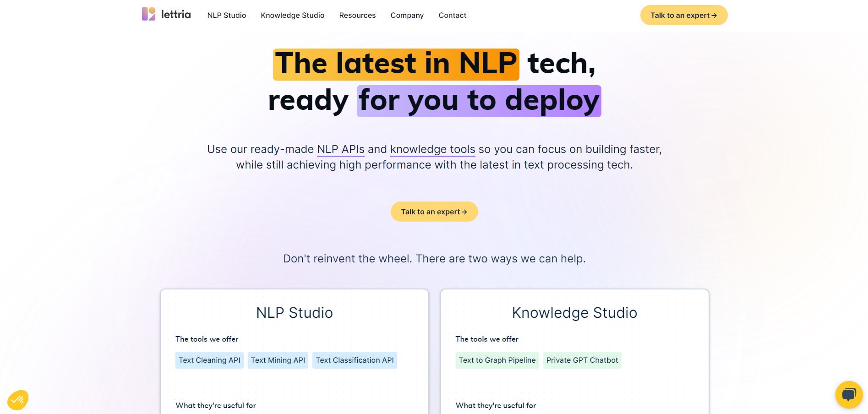Click 'What they're useful for' in Knowledge Studio card
The height and width of the screenshot is (414, 868).
pos(496,405)
